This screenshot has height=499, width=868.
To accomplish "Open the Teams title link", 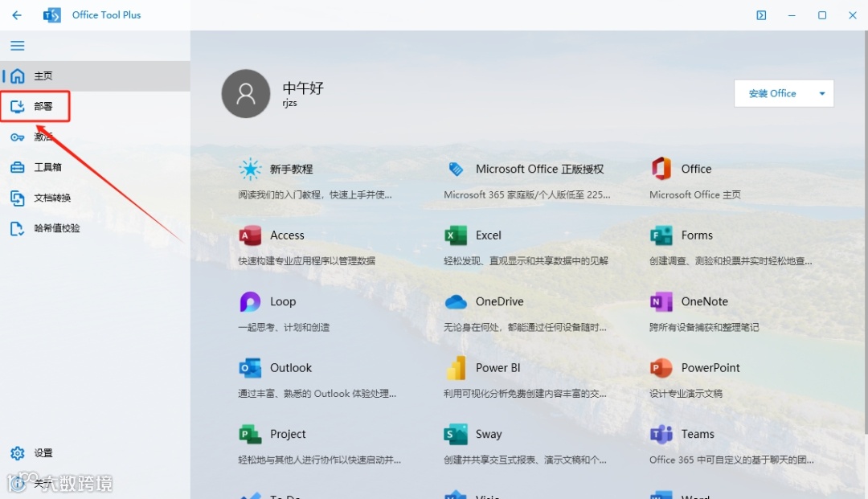I will 698,434.
